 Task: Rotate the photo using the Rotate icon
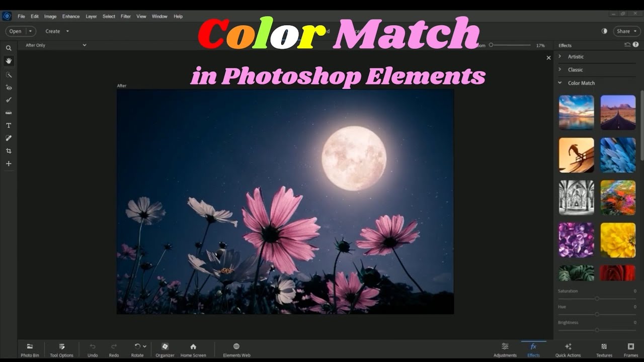(x=137, y=346)
